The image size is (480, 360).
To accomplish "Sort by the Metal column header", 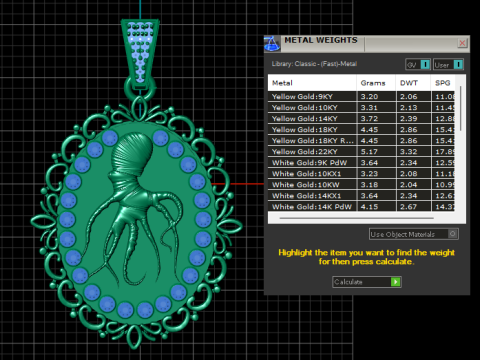I will (312, 83).
